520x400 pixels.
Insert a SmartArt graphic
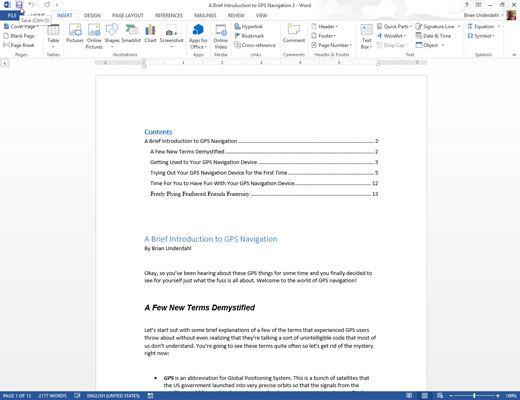point(131,34)
